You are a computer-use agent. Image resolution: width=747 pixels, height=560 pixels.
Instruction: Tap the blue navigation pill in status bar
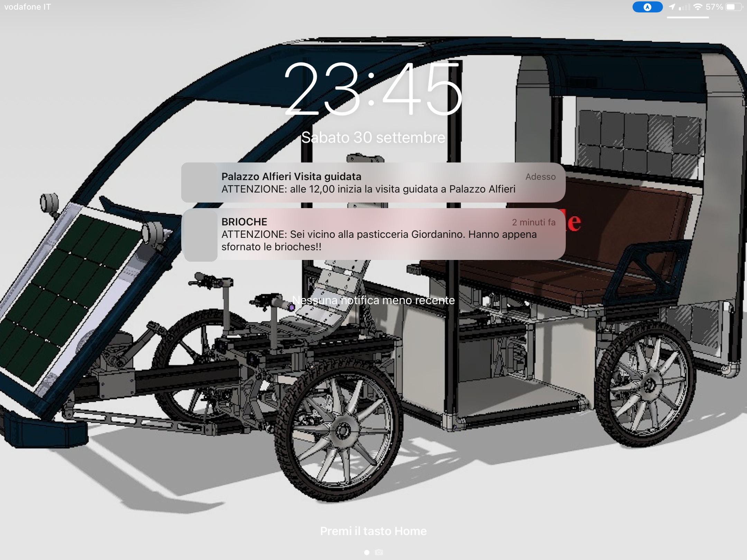[647, 7]
